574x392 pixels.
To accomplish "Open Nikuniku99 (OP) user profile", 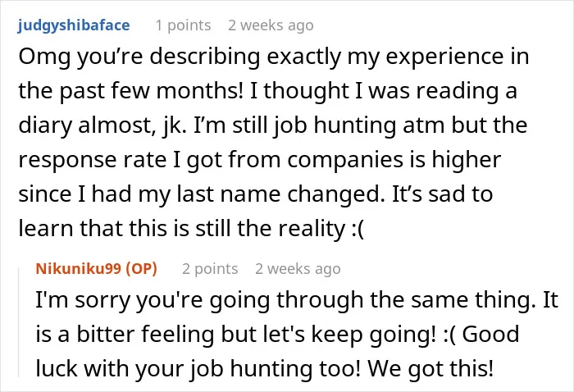I will pos(96,269).
